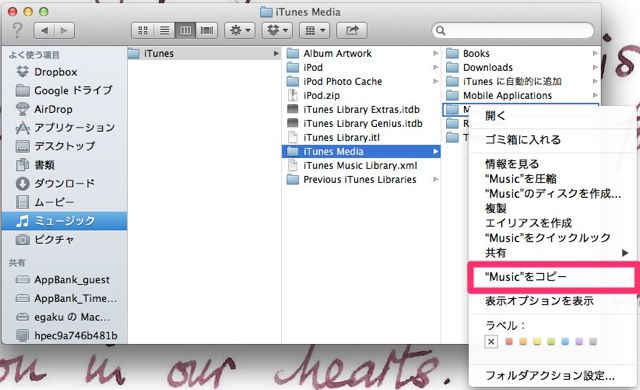Select the iPod.zip file
Viewport: 640px width, 390px height.
[x=361, y=95]
